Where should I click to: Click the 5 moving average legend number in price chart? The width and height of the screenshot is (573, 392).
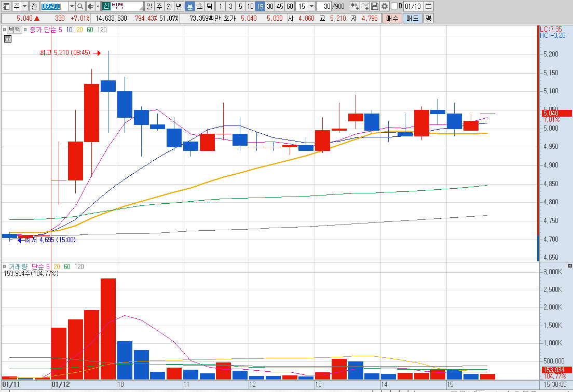pyautogui.click(x=60, y=30)
